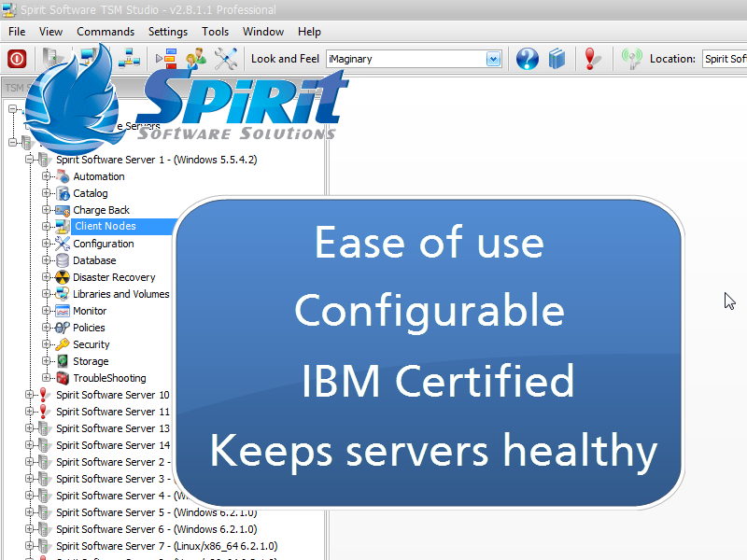
Task: Click the Monitor chart icon
Action: 63,311
